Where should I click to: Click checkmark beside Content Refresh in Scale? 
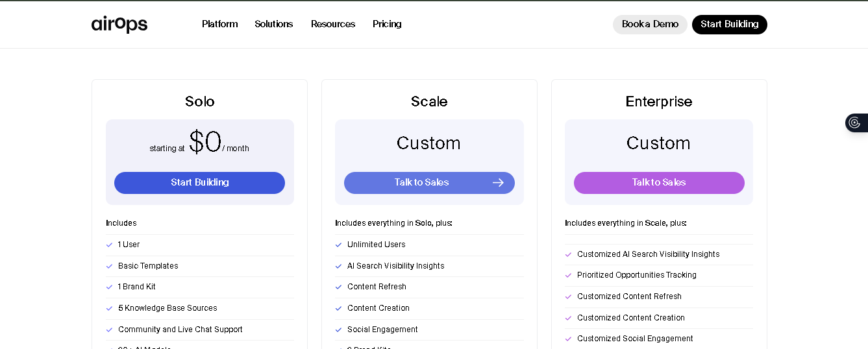click(338, 287)
